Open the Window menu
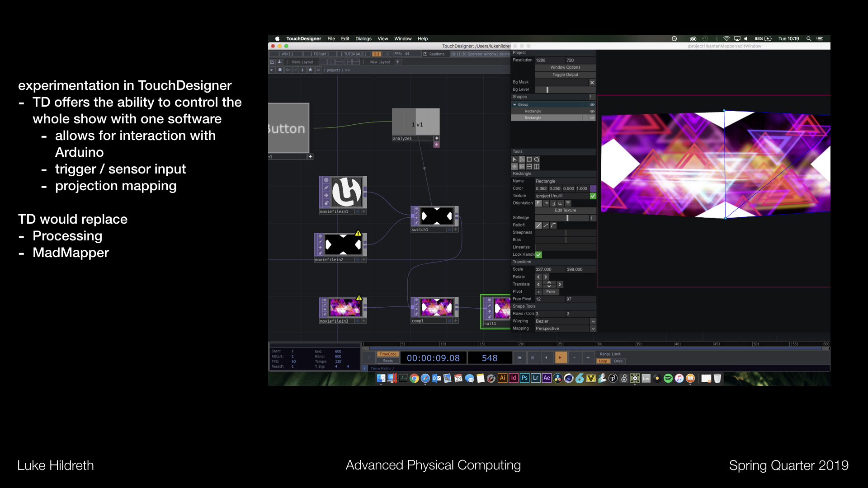The height and width of the screenshot is (488, 868). (x=402, y=39)
